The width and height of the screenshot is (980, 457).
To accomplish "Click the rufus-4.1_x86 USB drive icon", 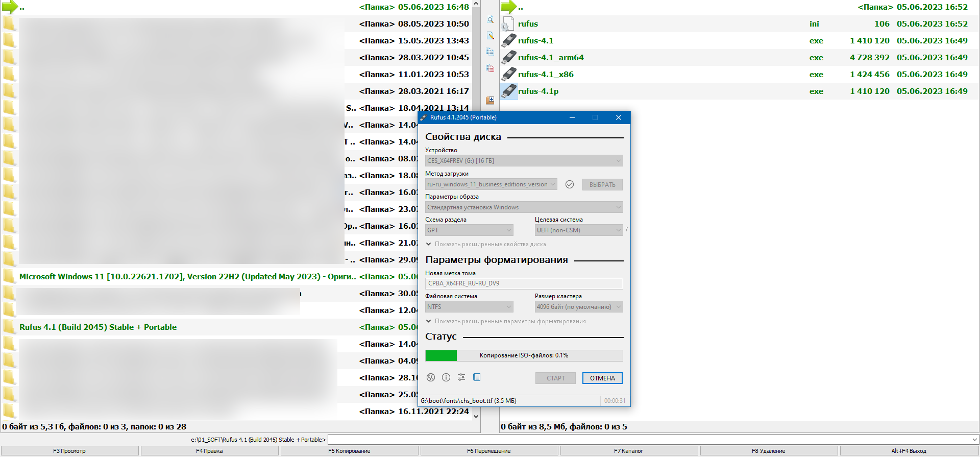I will [509, 74].
